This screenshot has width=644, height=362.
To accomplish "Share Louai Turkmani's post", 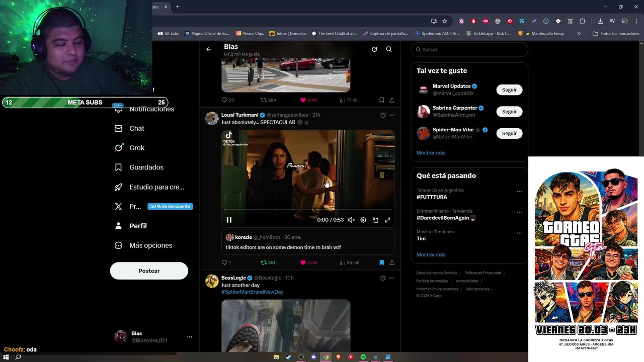I will tap(392, 262).
